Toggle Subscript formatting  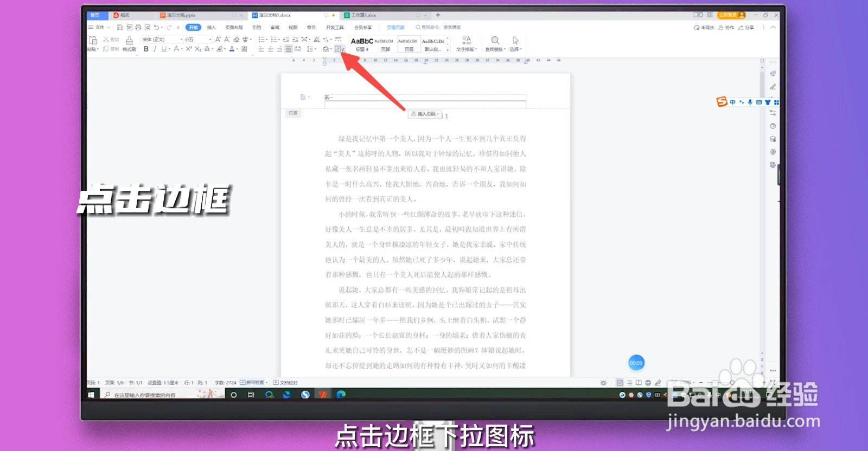pos(198,49)
